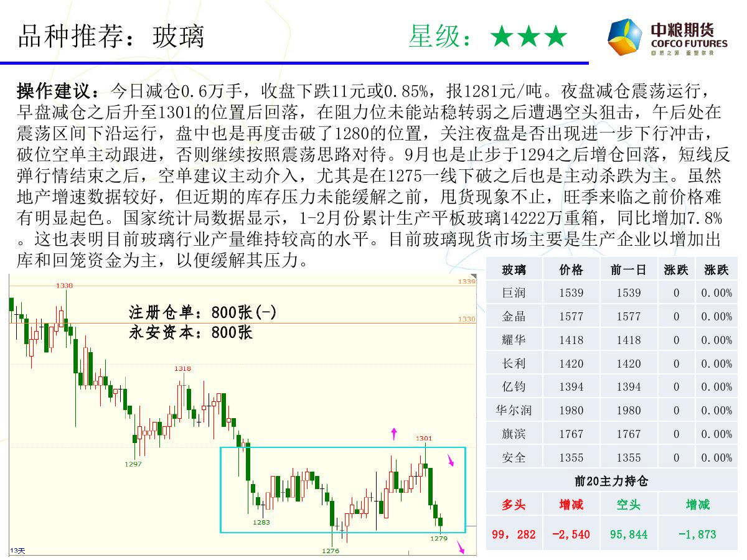Select the 品种推荐：玻璃 slide title

[x=111, y=37]
